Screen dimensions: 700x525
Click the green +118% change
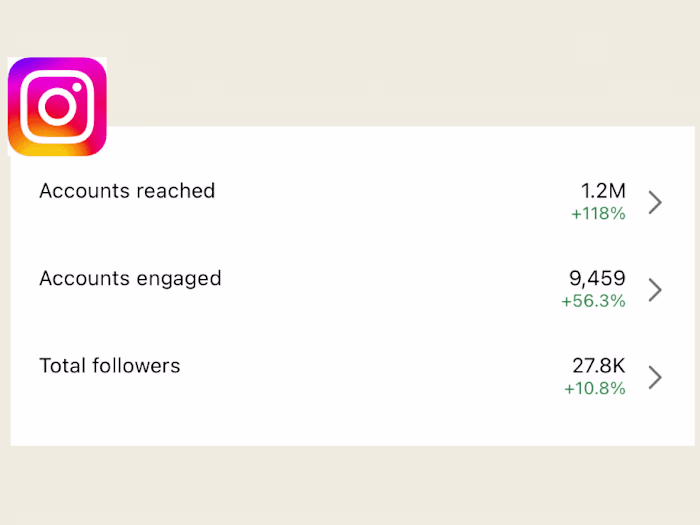pyautogui.click(x=598, y=213)
